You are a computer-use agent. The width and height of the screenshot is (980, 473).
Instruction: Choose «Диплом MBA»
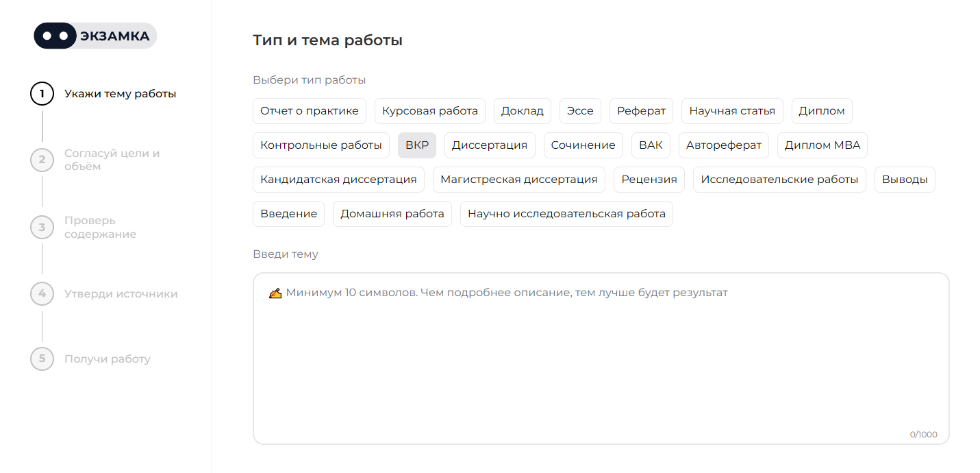pos(822,145)
